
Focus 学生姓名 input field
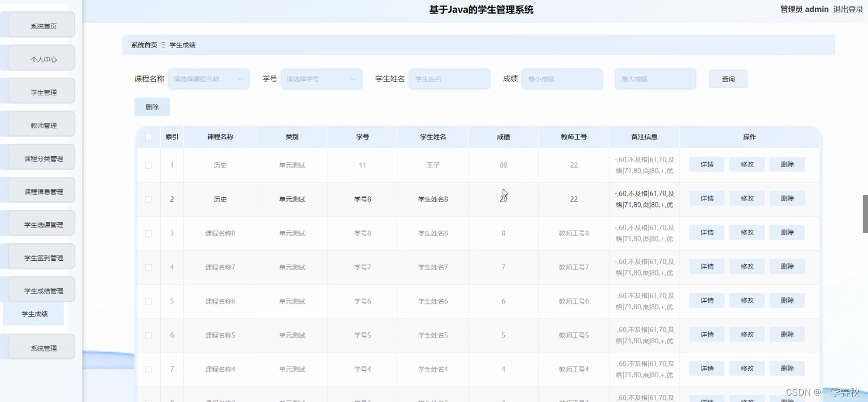449,79
